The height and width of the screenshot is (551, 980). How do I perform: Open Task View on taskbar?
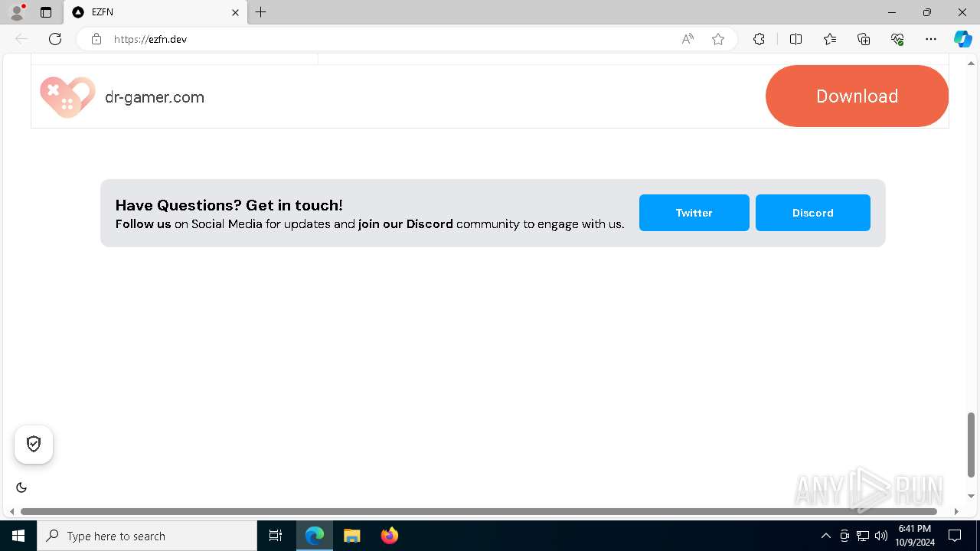tap(276, 536)
